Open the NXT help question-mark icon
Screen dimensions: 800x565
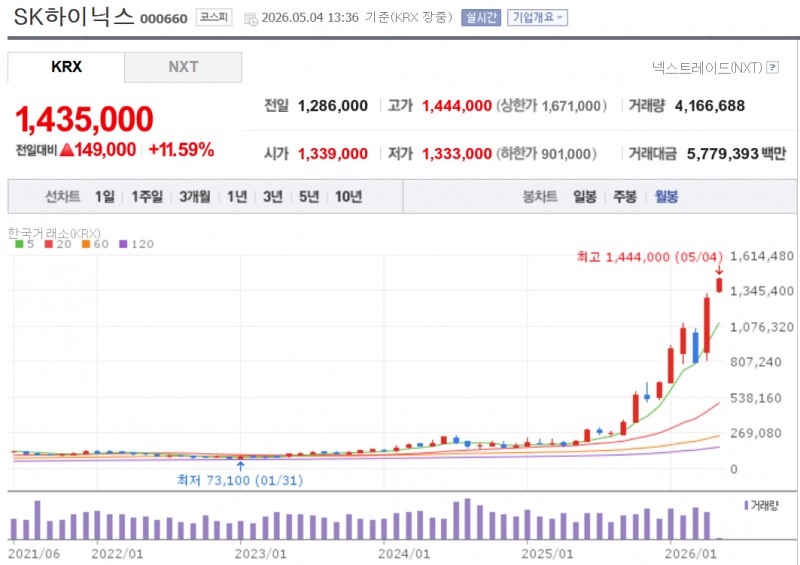(x=772, y=67)
